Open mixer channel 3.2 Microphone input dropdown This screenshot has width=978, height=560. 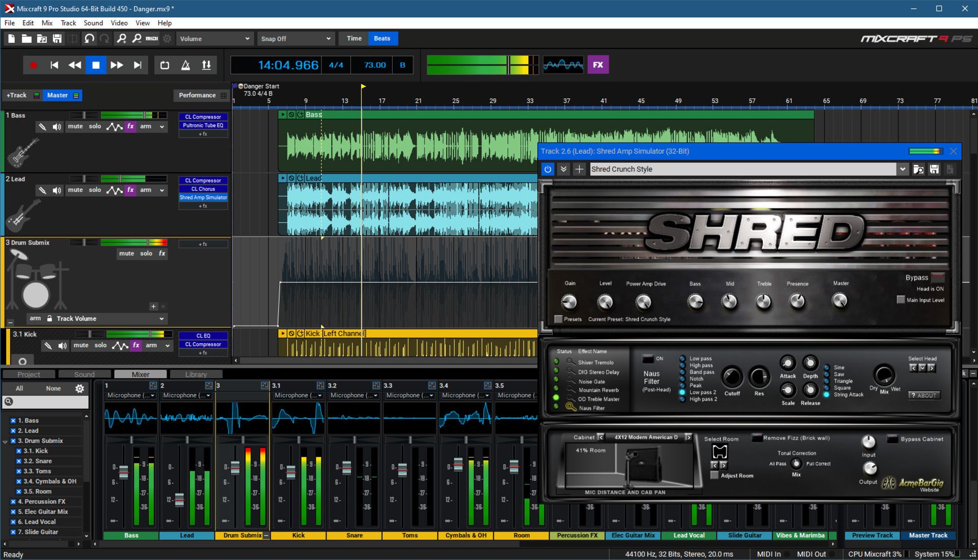pyautogui.click(x=354, y=396)
